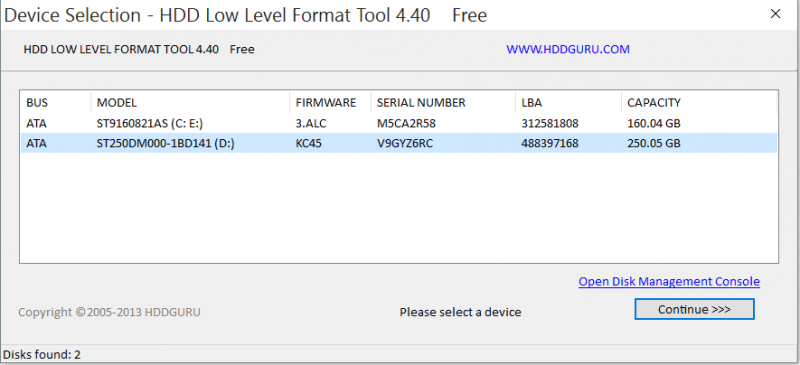
Task: Click LBA value 312581808
Action: click(550, 123)
